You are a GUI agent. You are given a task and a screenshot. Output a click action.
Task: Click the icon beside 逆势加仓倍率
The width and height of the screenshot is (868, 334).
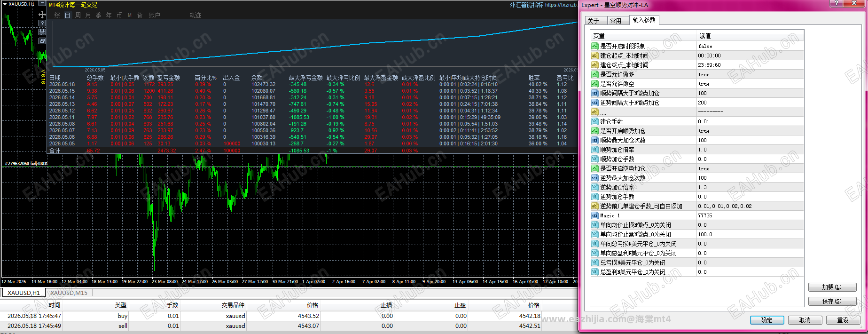(x=595, y=187)
